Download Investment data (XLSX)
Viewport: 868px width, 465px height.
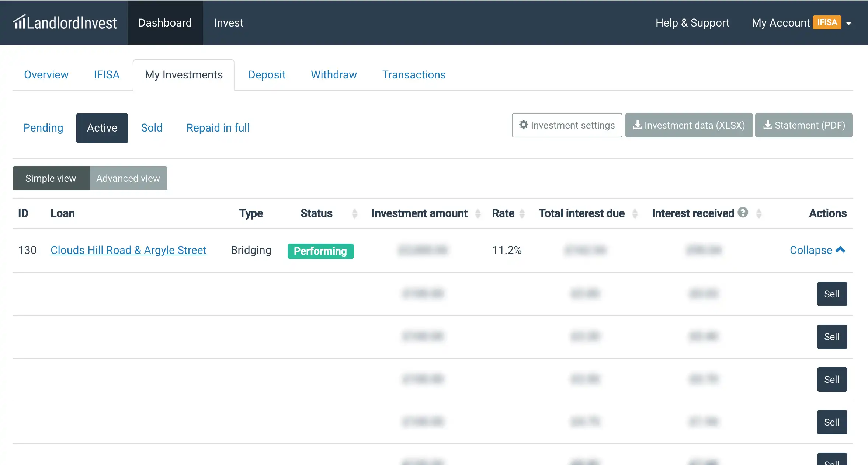689,125
